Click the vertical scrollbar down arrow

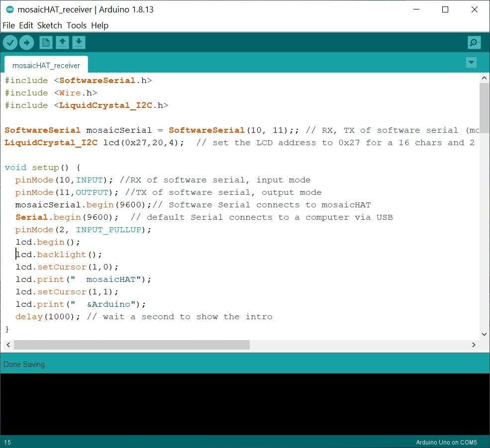coord(484,334)
